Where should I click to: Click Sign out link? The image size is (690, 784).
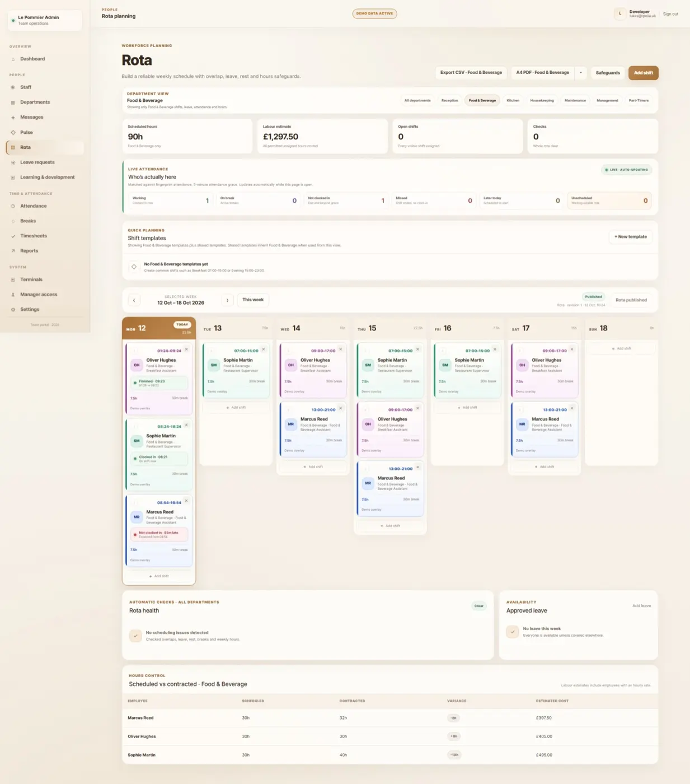point(670,14)
